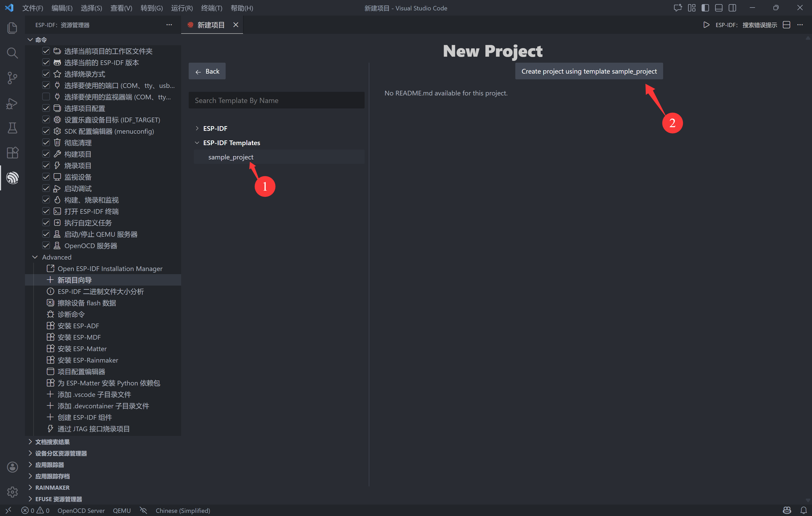Screen dimensions: 812x516
Task: Click the Back button
Action: click(x=207, y=71)
